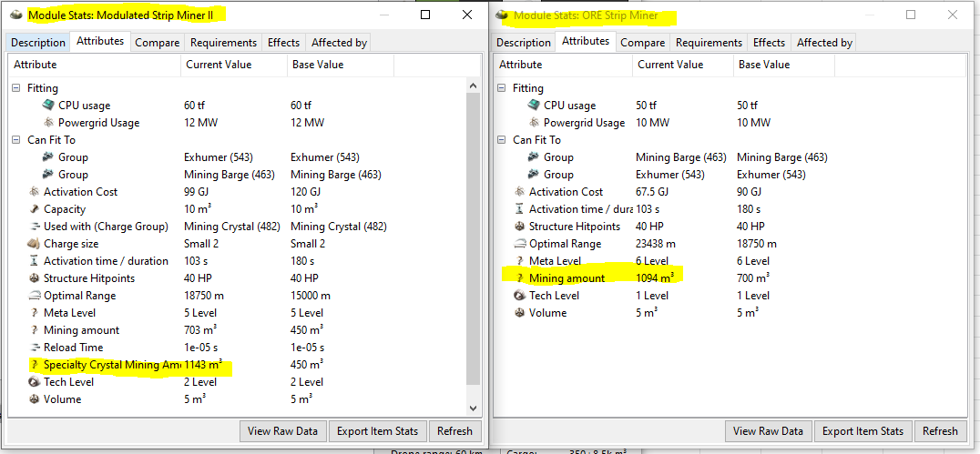Click Activation Cost icon in ORE Strip Miner window
Viewport: 980px width, 454px height.
click(x=519, y=192)
